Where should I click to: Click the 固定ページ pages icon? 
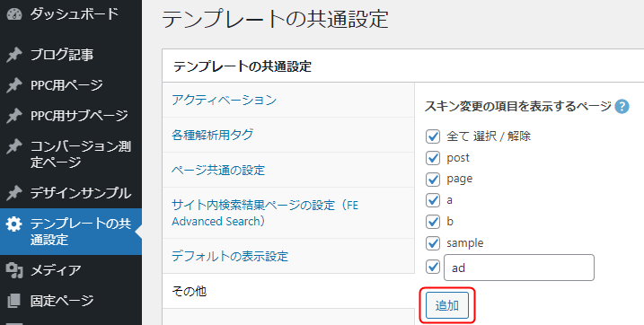14,301
